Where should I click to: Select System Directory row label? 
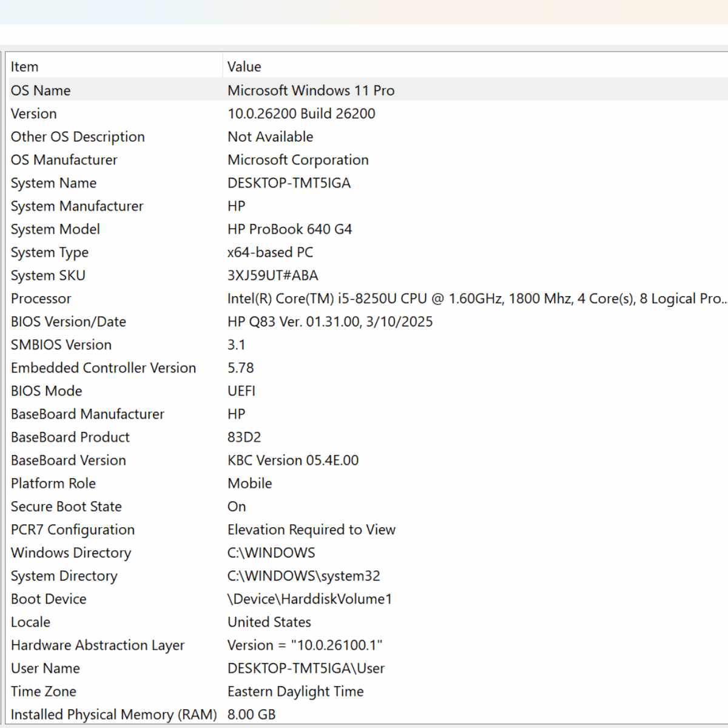tap(64, 575)
